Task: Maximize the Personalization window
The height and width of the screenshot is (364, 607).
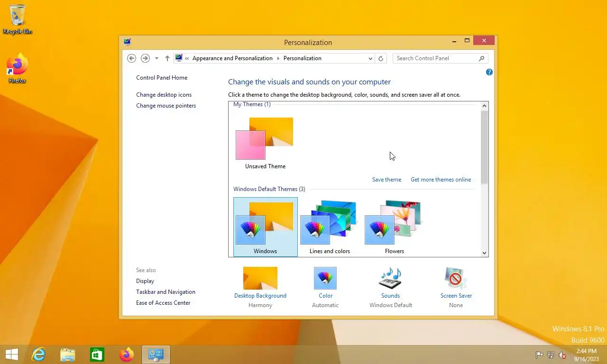Action: [467, 41]
